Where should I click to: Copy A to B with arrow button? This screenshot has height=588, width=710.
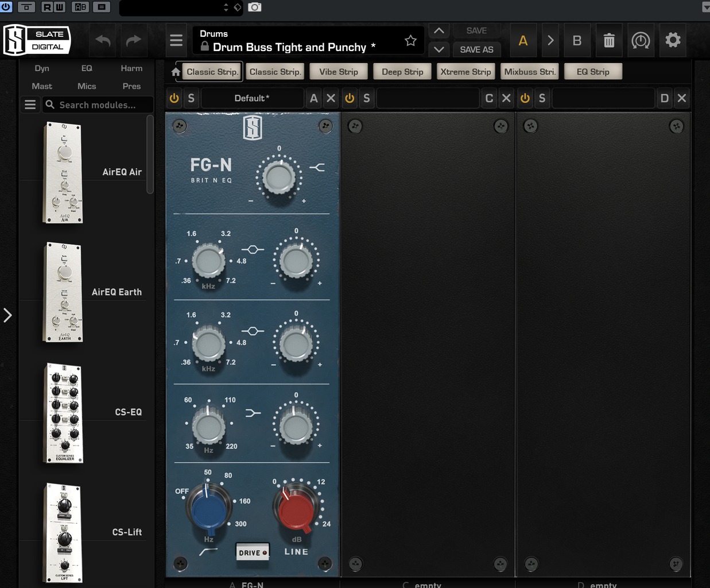550,40
